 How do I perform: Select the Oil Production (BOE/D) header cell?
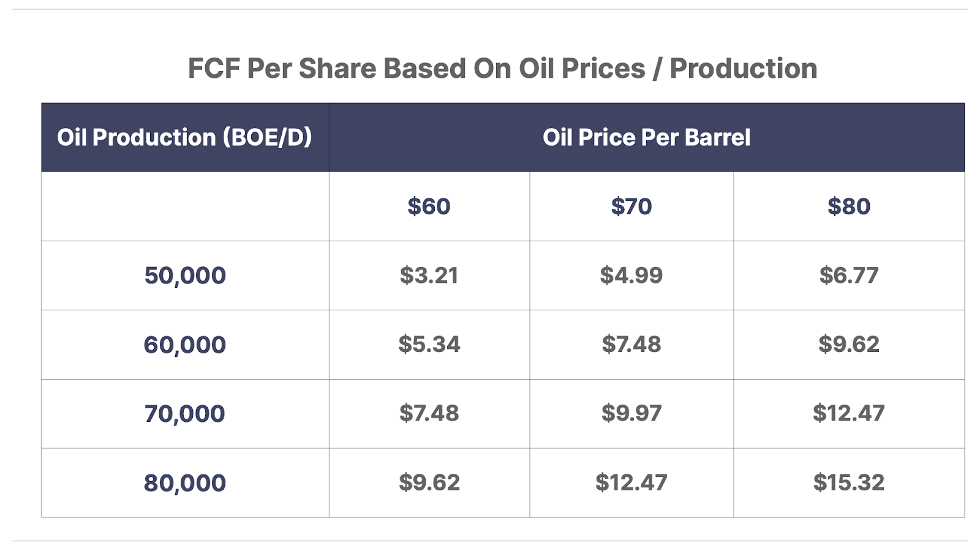tap(185, 137)
